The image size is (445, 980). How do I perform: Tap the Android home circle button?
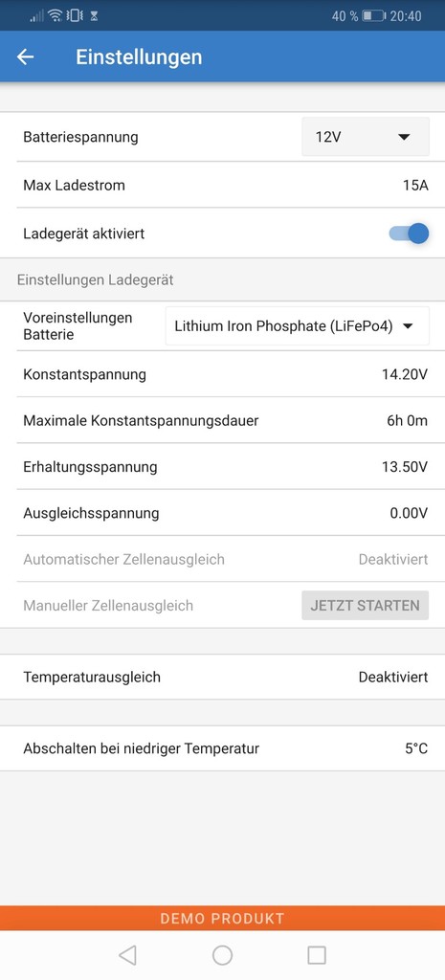[222, 954]
